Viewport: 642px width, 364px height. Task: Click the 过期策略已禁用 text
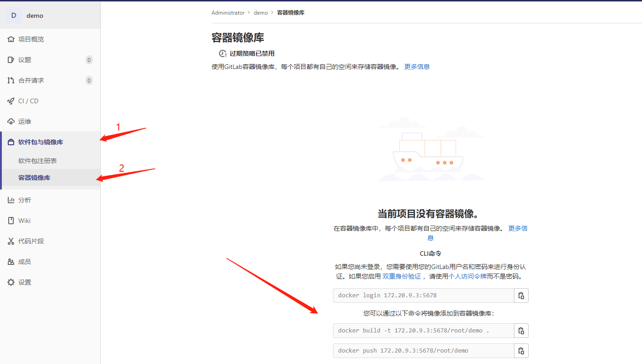tap(252, 53)
